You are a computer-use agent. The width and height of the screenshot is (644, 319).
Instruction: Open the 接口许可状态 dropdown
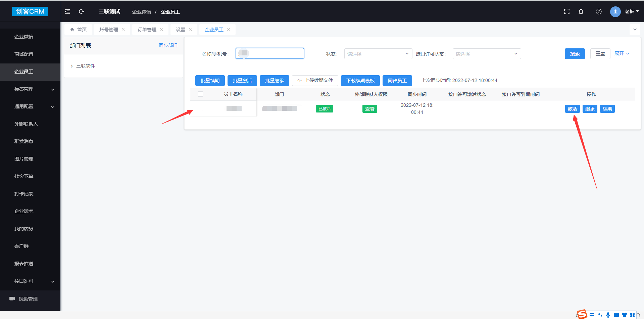(x=487, y=54)
